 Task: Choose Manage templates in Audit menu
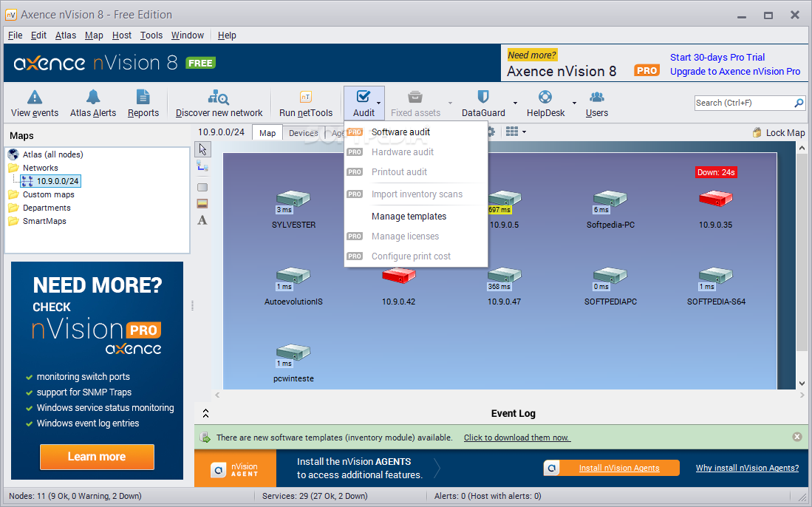coord(416,217)
